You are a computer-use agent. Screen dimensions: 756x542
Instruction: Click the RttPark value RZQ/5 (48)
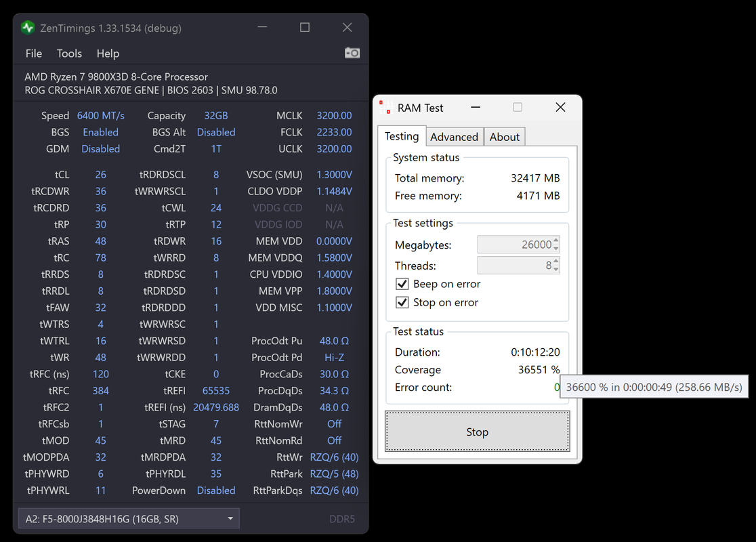point(334,474)
